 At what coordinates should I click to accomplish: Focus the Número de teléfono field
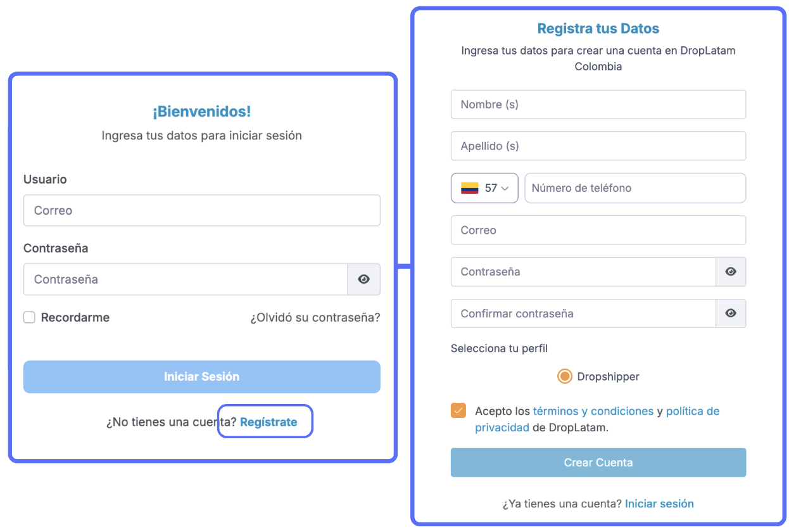pyautogui.click(x=634, y=188)
